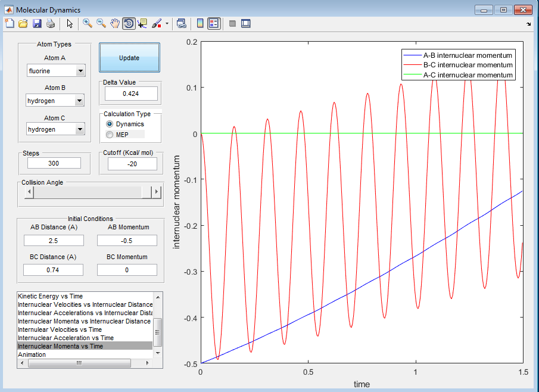Click the AB Distance input field
The height and width of the screenshot is (392, 539).
(54, 240)
